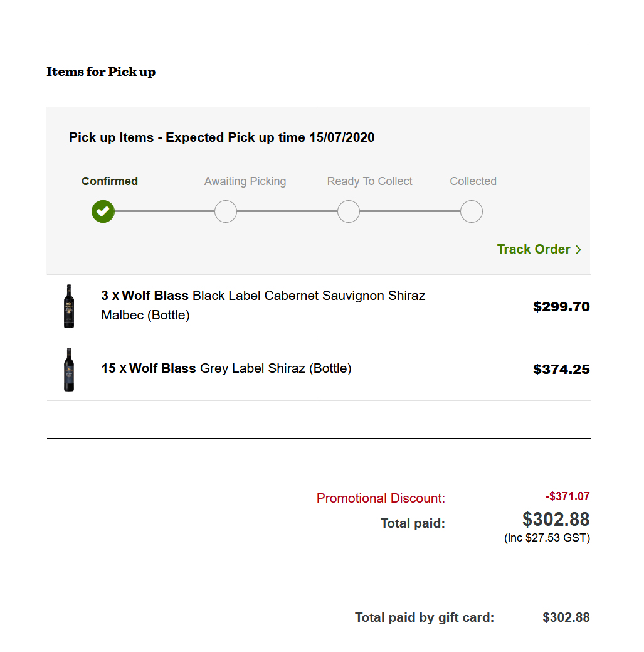644x652 pixels.
Task: Click the Awaiting Picking status label
Action: [x=245, y=181]
